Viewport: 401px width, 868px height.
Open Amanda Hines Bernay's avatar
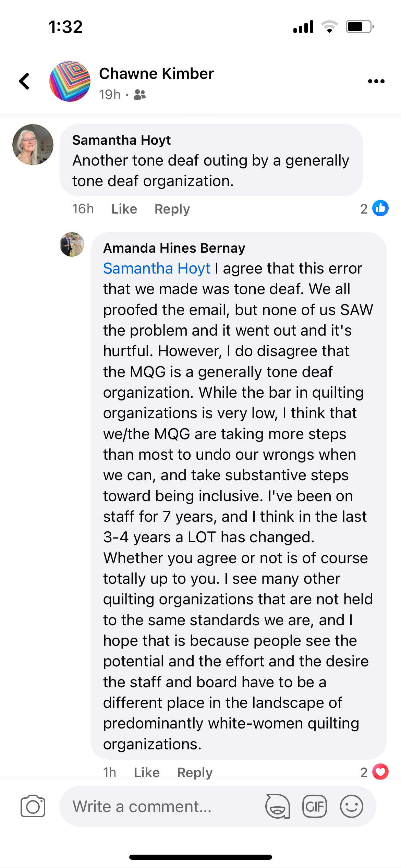click(72, 244)
